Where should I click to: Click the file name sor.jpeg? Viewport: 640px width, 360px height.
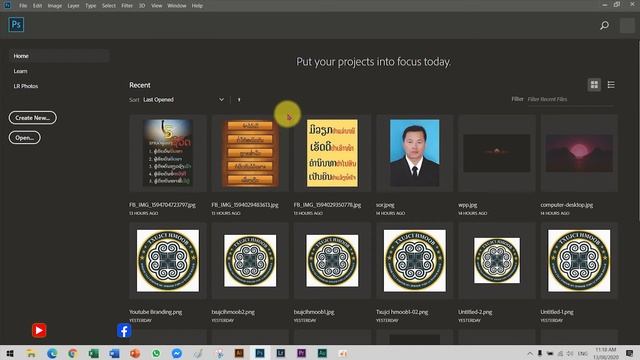tap(385, 205)
